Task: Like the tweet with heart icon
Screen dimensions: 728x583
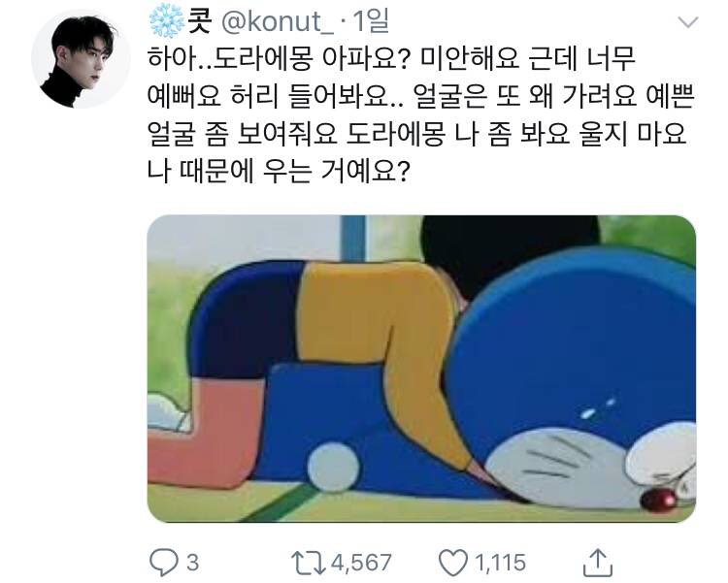Action: click(453, 563)
